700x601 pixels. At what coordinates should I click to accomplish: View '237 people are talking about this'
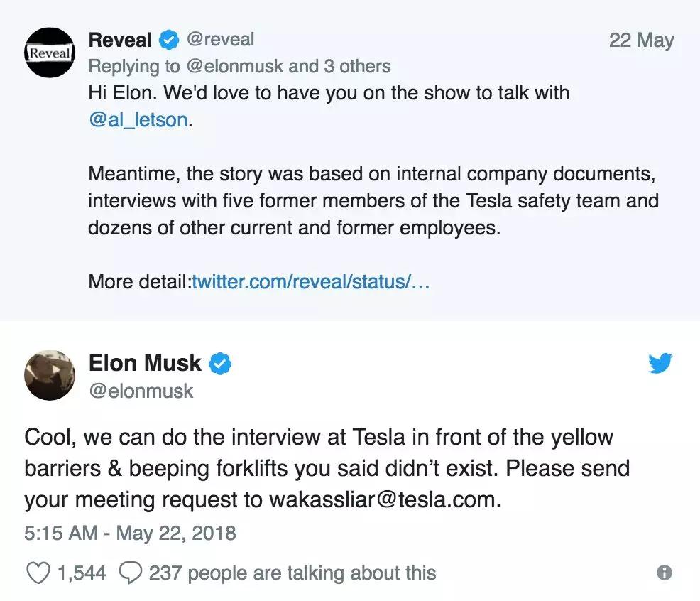point(292,573)
